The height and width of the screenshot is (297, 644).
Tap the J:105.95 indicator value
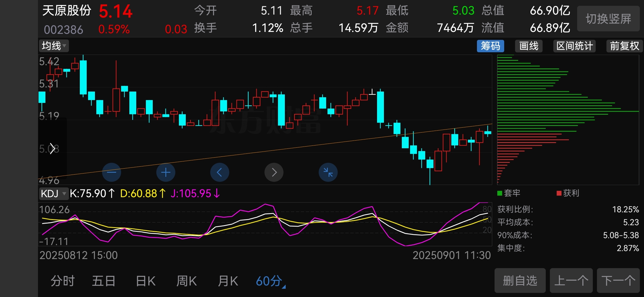coord(195,193)
